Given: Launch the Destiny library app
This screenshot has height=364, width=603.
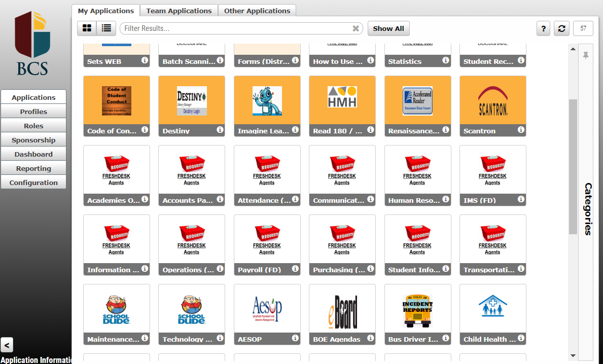Looking at the screenshot, I should click(192, 106).
